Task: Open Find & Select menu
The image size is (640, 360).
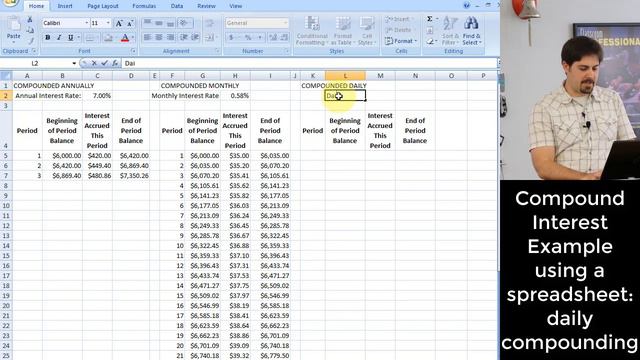Action: (471, 31)
